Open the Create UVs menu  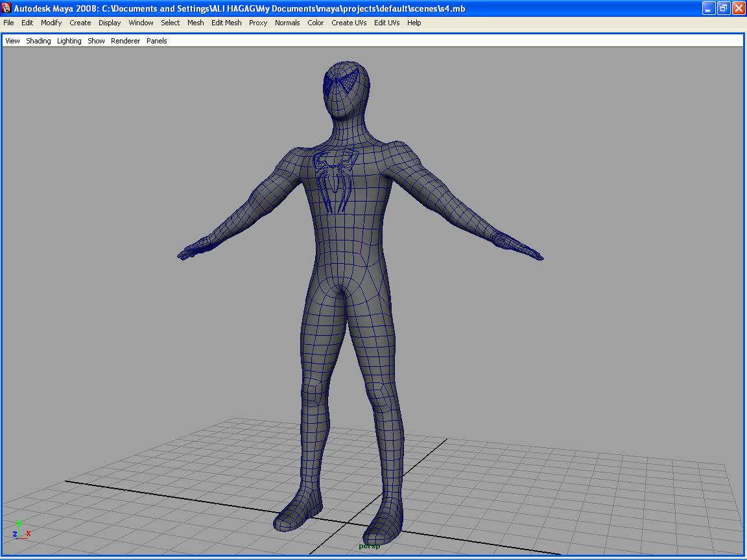coord(349,23)
